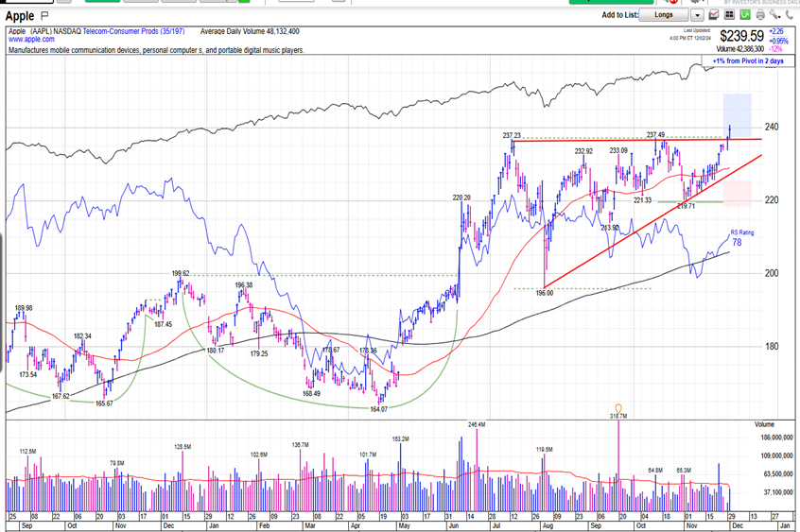Viewport: 800px width, 532px height.
Task: Visit the www.apple.com link
Action: (31, 40)
